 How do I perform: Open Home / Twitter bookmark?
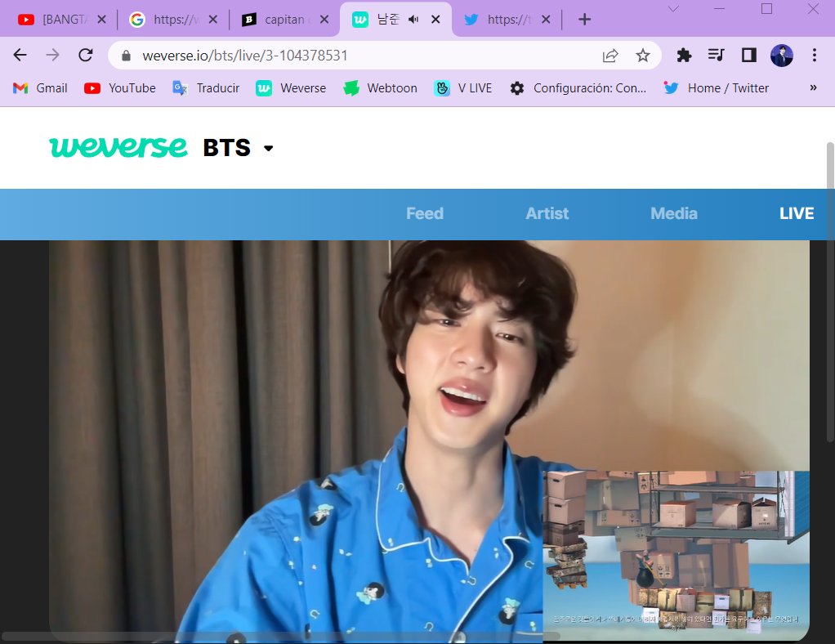[717, 88]
